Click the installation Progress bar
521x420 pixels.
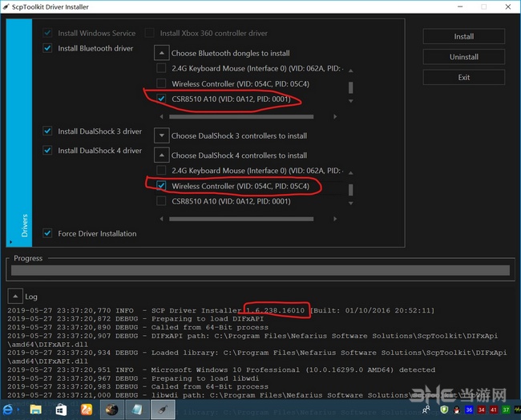260,270
